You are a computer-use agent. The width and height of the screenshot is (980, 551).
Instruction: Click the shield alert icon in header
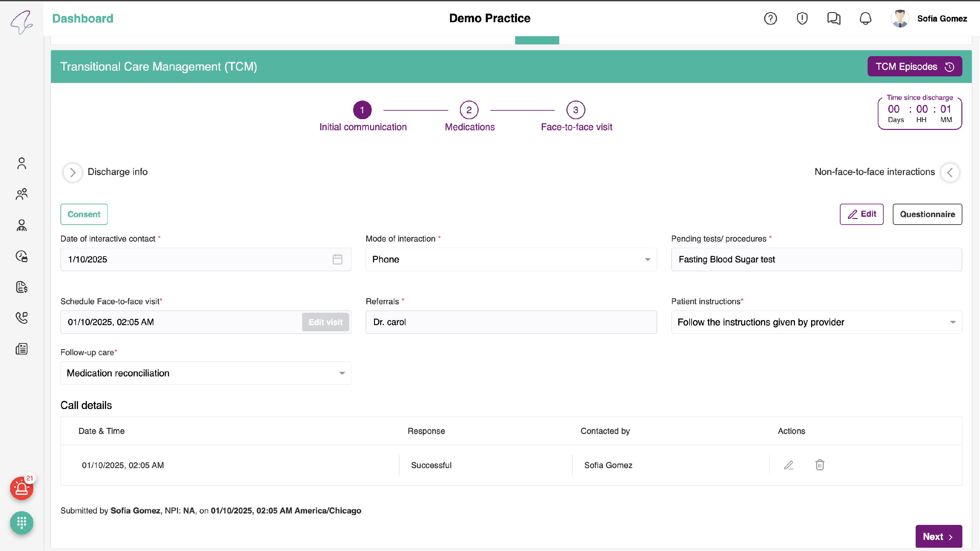[802, 18]
